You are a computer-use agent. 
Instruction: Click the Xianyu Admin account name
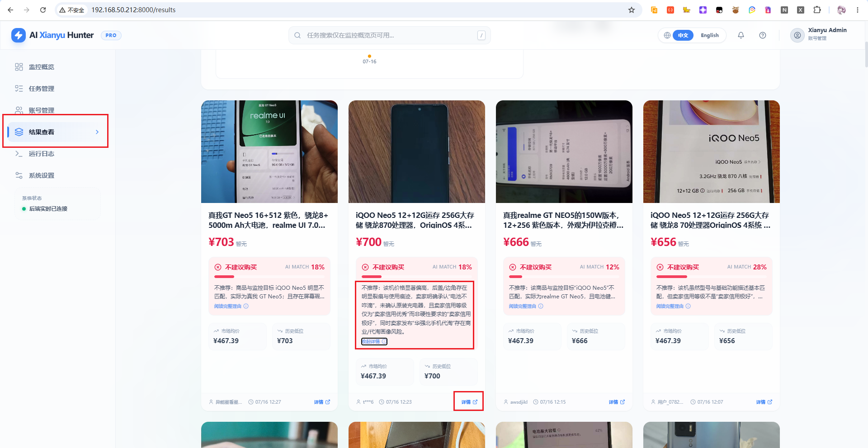click(827, 30)
